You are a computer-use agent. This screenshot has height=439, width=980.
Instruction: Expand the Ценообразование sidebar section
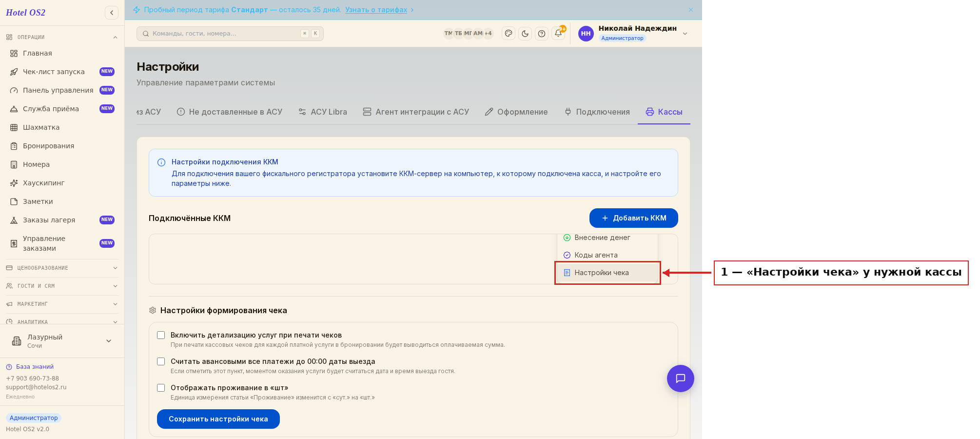[62, 268]
